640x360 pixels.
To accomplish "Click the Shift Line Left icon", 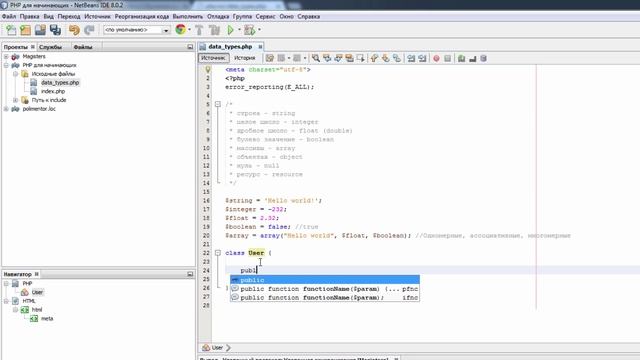I will (x=411, y=58).
